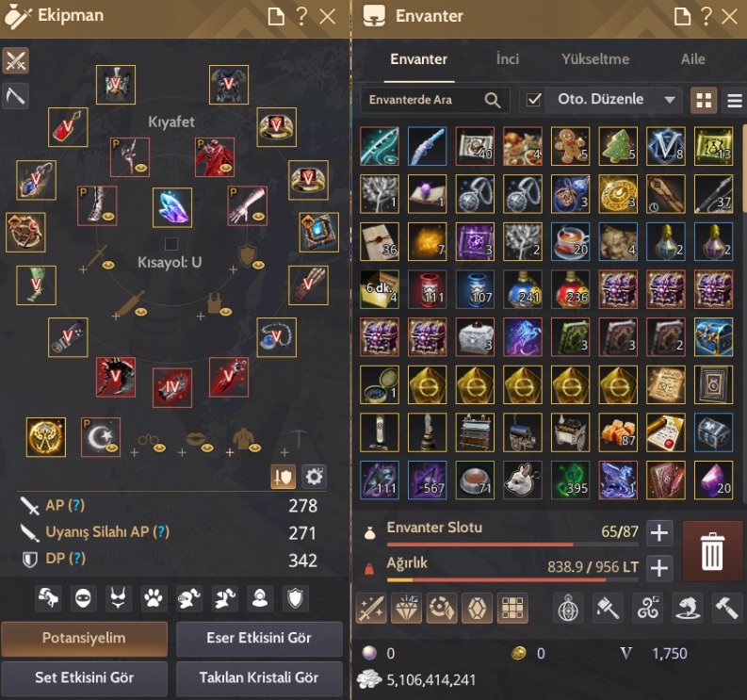Open the crossed swords combat gear icon
Viewport: 747px width, 700px height.
16,60
